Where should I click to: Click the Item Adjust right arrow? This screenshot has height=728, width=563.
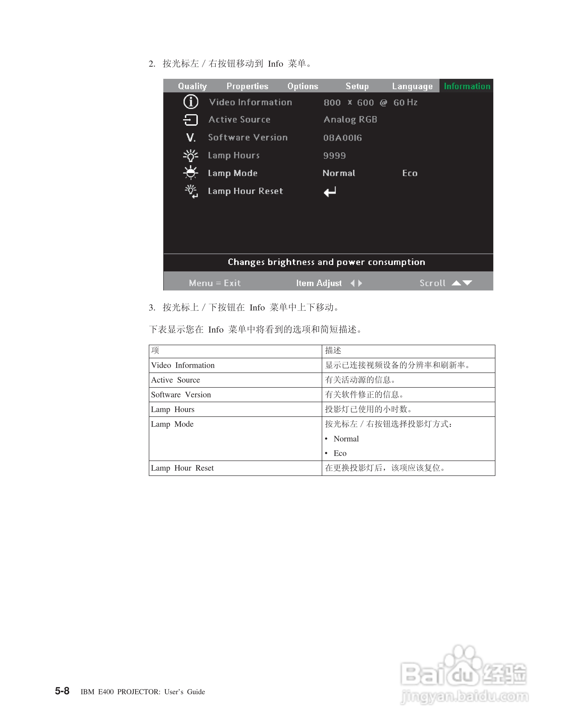tap(360, 283)
